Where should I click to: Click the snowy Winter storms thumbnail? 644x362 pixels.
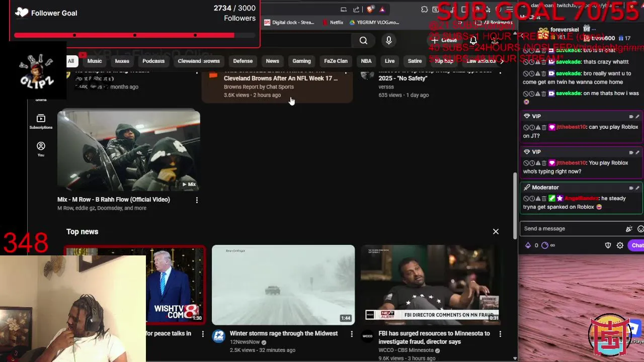pyautogui.click(x=283, y=285)
